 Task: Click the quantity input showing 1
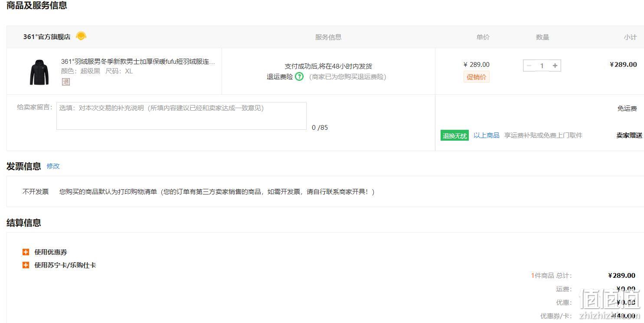coord(542,66)
